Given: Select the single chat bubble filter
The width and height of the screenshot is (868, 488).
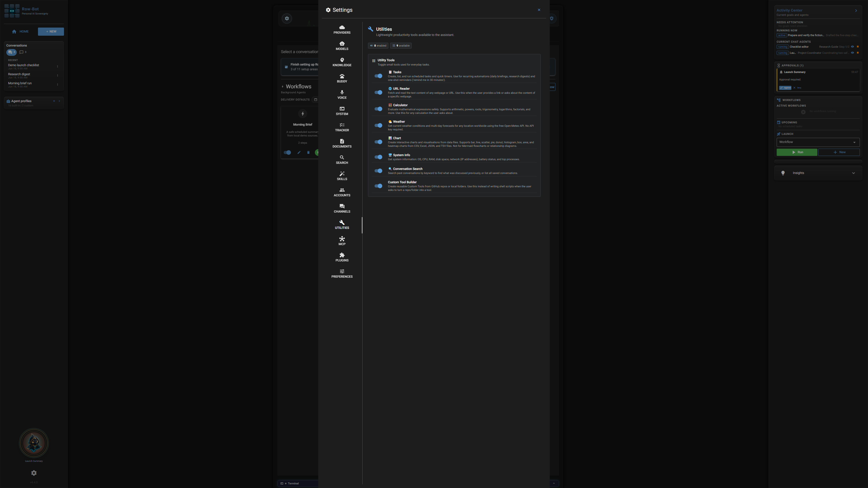Looking at the screenshot, I should click(x=23, y=52).
